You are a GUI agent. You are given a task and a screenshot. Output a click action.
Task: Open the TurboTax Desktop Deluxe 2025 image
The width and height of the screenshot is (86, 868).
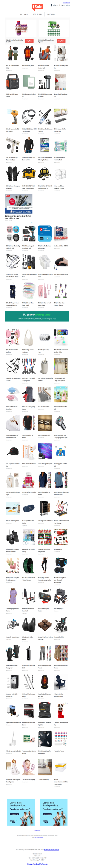(45, 234)
